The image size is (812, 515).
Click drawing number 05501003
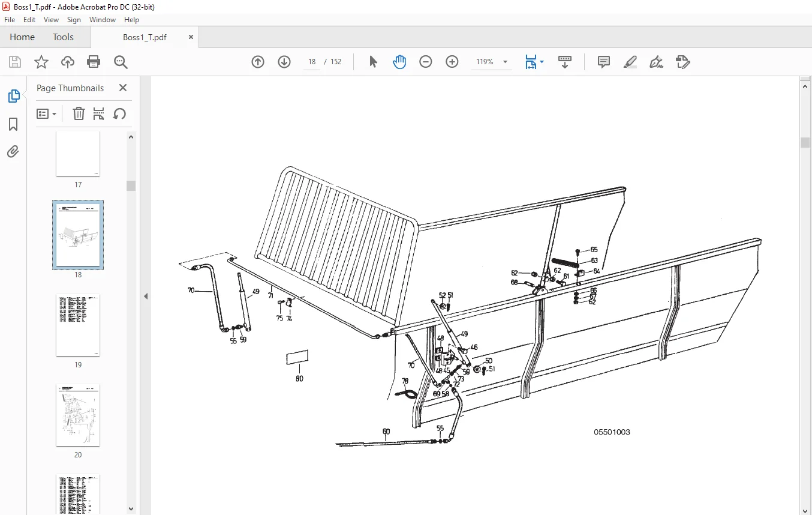pos(612,432)
